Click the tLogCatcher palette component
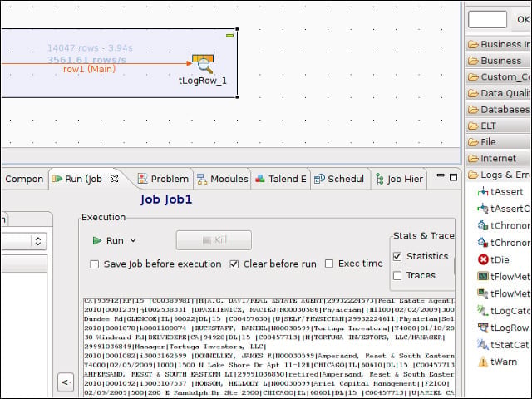This screenshot has width=532, height=399. point(504,310)
